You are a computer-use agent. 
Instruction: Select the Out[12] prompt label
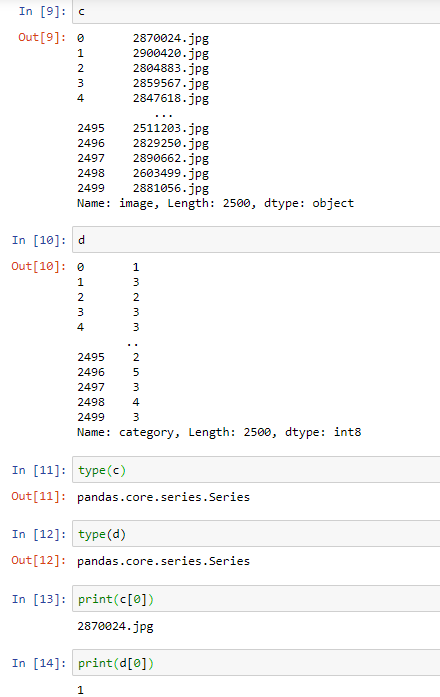[39, 560]
